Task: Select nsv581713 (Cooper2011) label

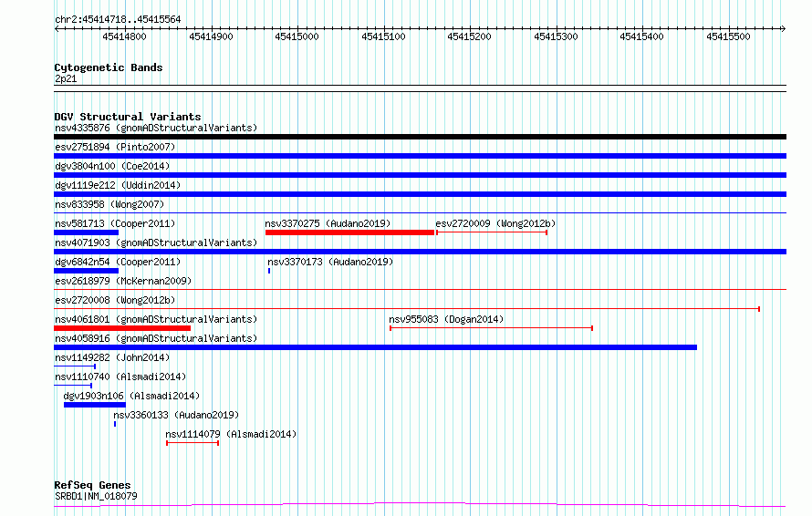Action: (115, 223)
